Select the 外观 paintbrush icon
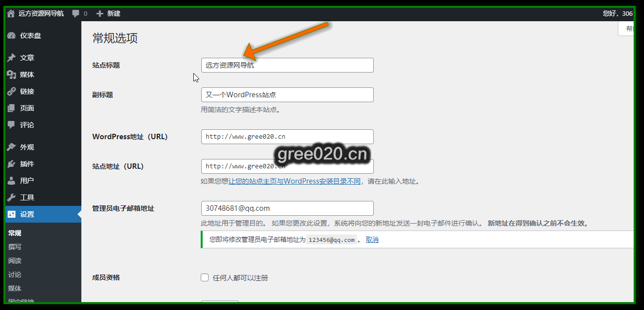Screen dimensions: 644x310 pos(11,147)
